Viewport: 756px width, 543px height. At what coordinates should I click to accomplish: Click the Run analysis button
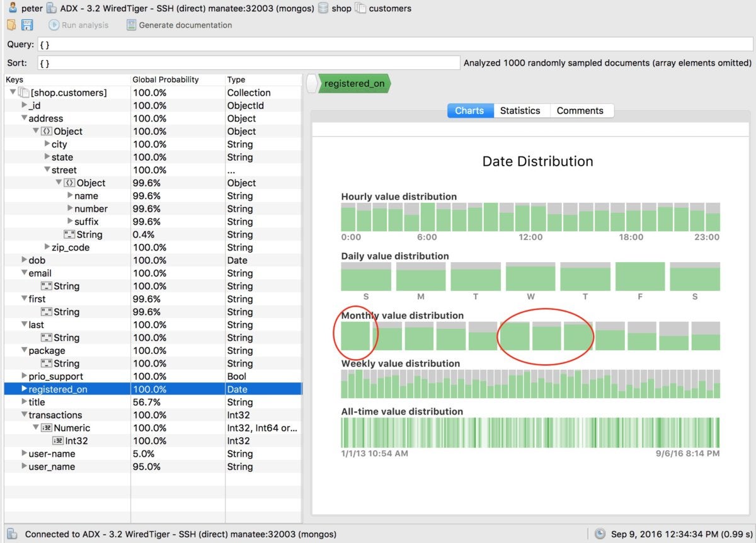coord(79,25)
